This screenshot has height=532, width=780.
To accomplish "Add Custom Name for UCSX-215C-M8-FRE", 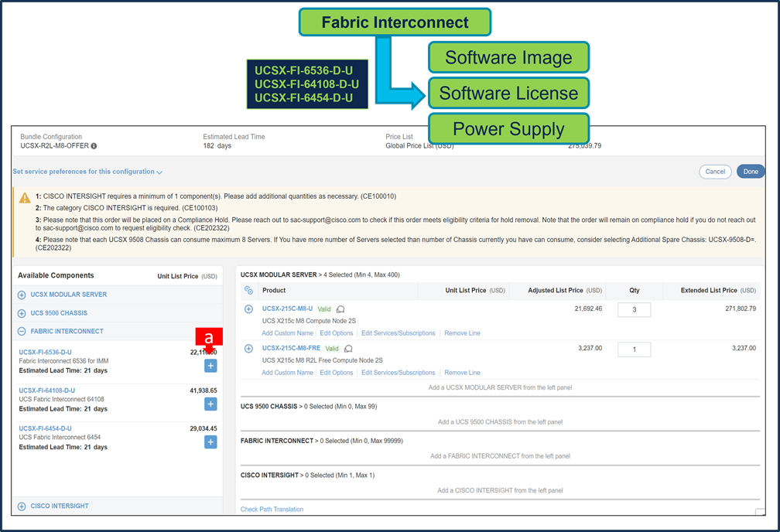I will [x=288, y=373].
